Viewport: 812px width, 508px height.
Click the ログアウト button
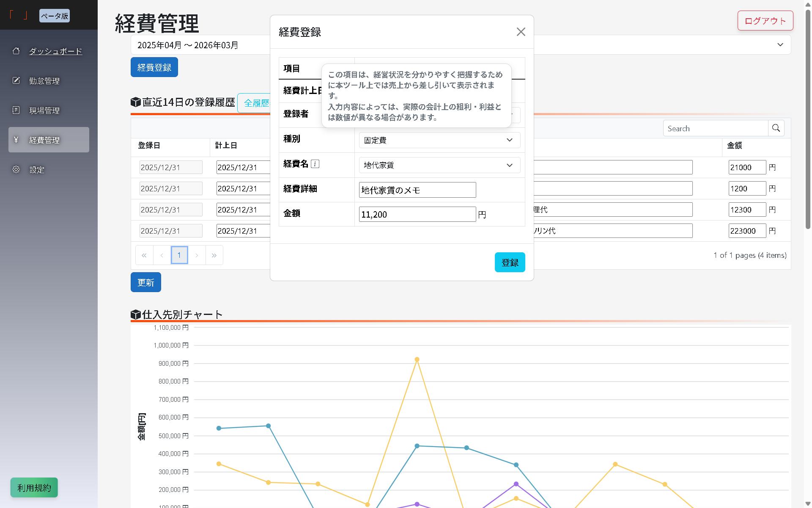coord(765,20)
